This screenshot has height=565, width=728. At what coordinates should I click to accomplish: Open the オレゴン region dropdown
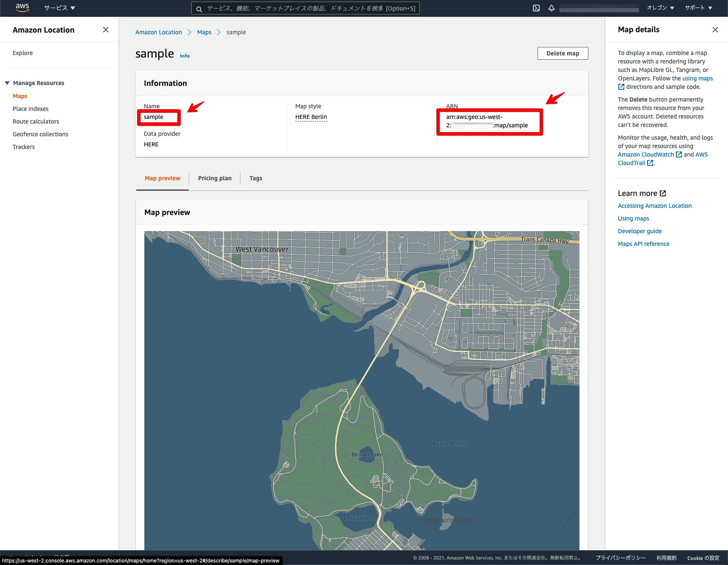click(x=660, y=8)
